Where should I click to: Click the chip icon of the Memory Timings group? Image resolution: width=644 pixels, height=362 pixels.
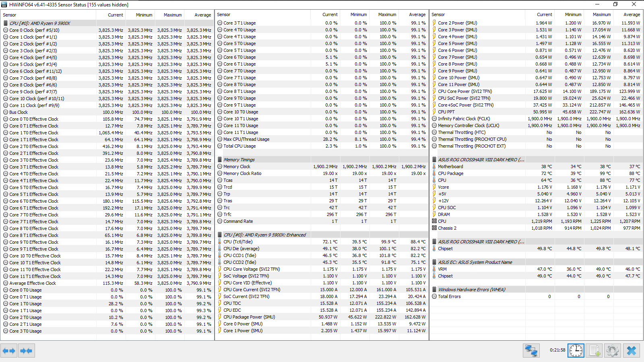click(220, 160)
